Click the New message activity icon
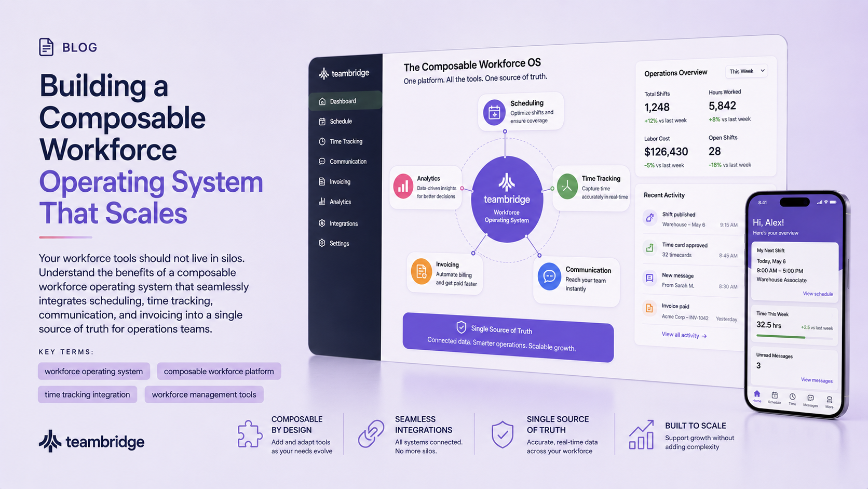 tap(649, 278)
